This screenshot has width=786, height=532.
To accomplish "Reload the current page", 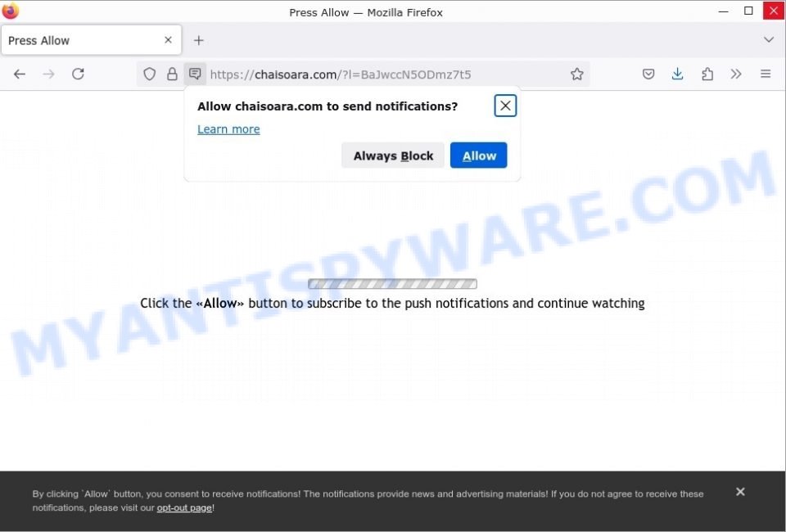I will [78, 74].
